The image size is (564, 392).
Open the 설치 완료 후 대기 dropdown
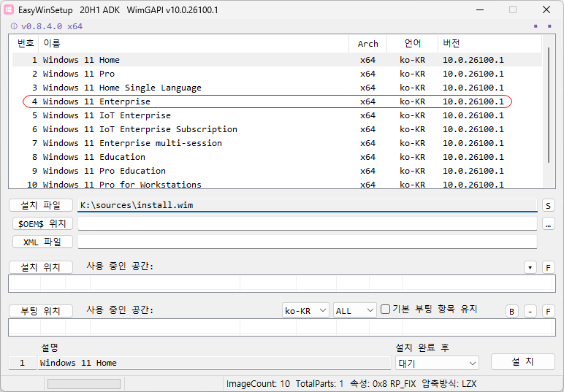tap(437, 363)
